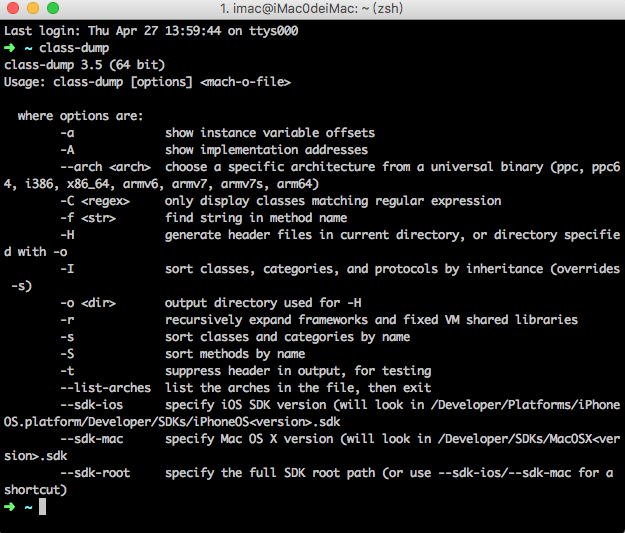Click the green zoom window button
Image resolution: width=625 pixels, height=533 pixels.
[53, 8]
